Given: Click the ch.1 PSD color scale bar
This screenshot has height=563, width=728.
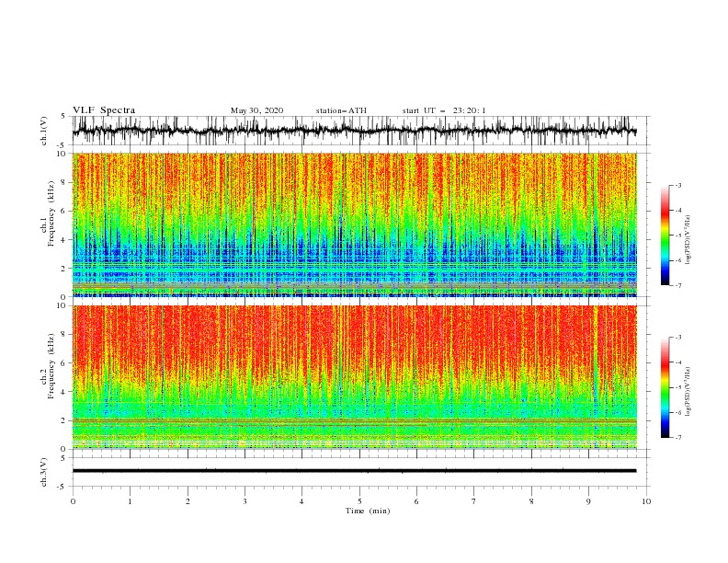Looking at the screenshot, I should coord(665,235).
